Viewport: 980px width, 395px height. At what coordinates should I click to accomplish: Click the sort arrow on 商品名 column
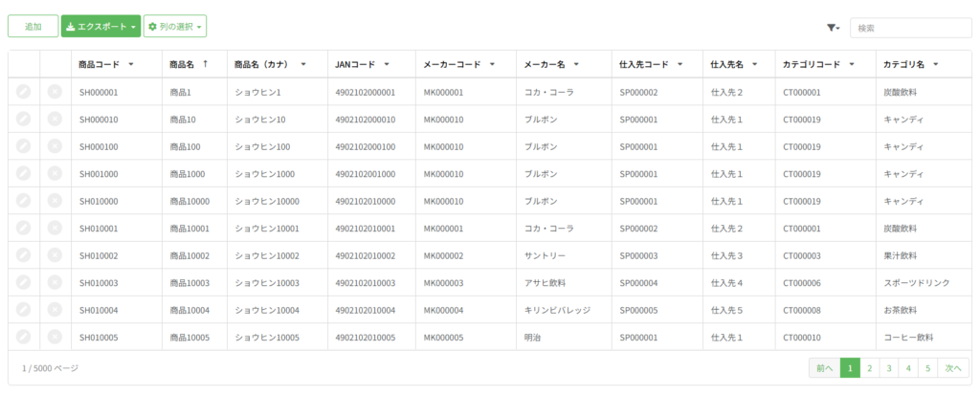click(206, 64)
